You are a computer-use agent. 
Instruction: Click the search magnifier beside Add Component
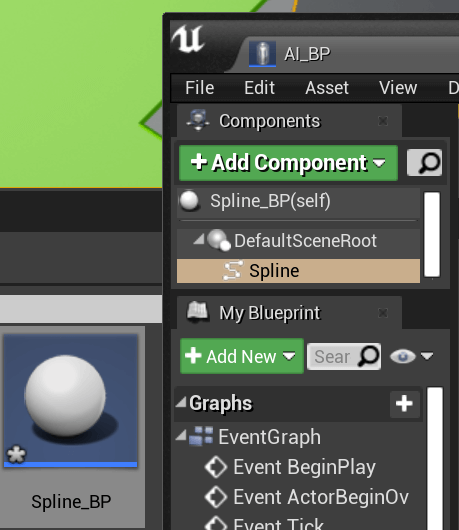coord(425,163)
